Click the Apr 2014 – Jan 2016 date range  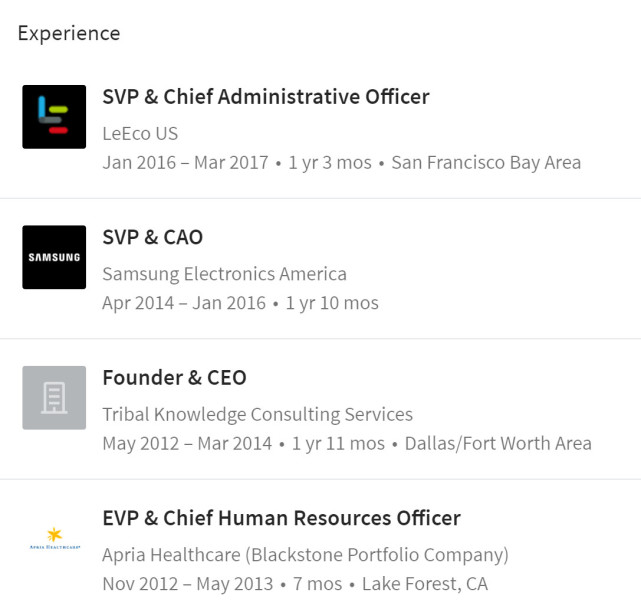point(184,302)
